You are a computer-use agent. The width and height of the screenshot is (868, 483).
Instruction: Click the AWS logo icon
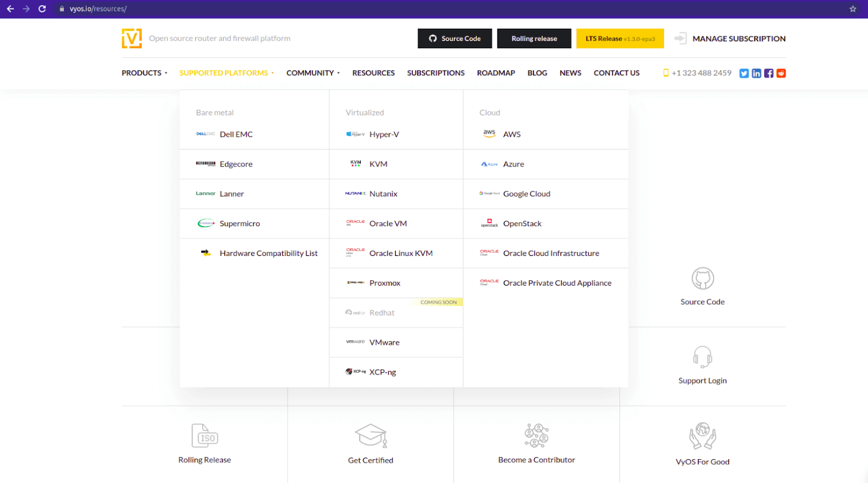pos(489,133)
